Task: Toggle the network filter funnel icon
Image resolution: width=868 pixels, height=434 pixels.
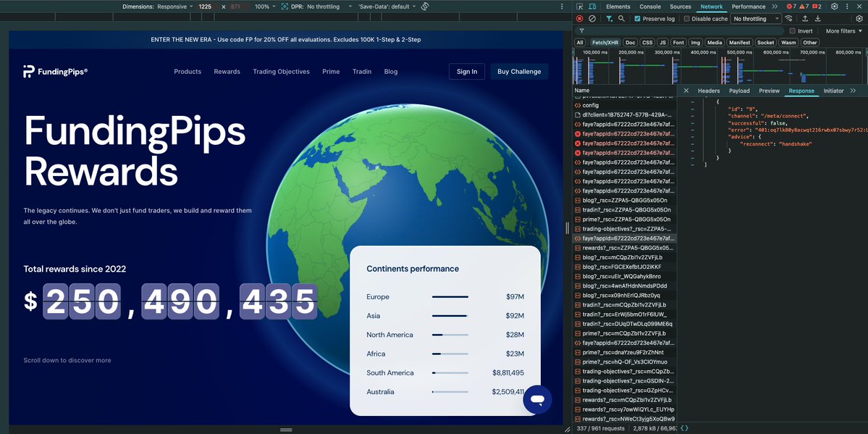Action: (x=609, y=19)
